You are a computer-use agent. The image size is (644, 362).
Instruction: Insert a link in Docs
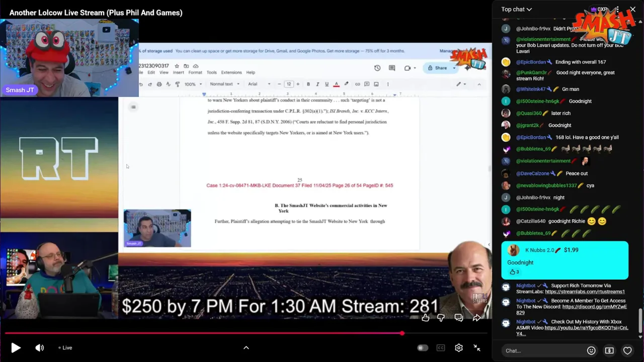(357, 84)
